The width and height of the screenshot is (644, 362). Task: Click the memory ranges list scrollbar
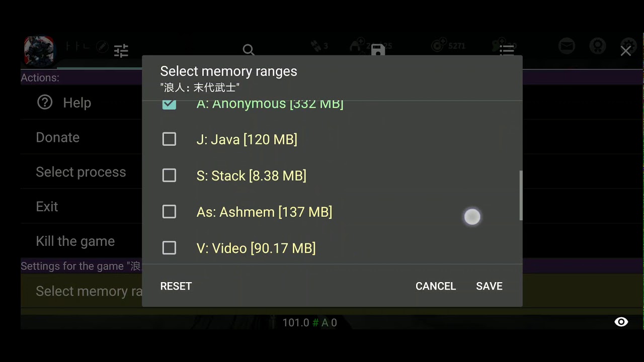click(x=521, y=195)
